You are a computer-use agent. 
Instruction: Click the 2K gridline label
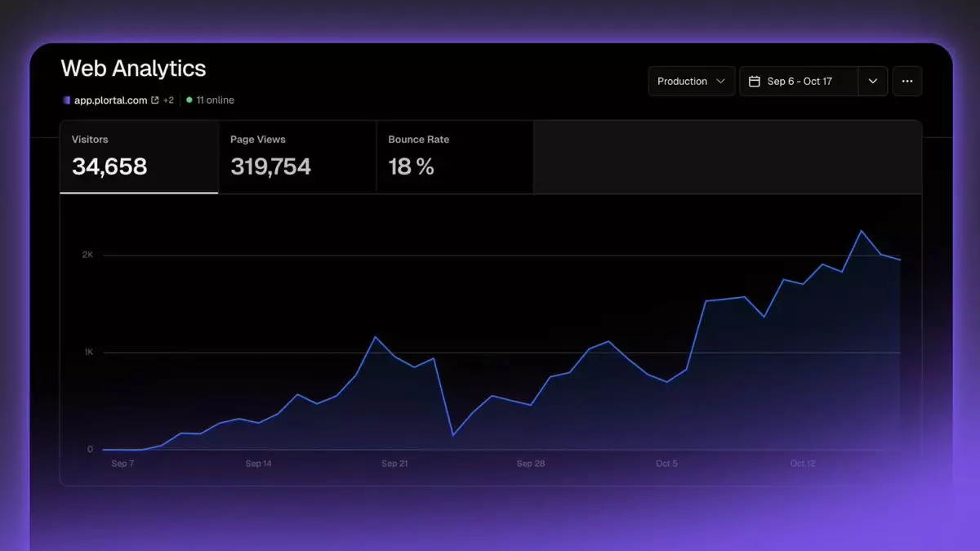pyautogui.click(x=87, y=255)
